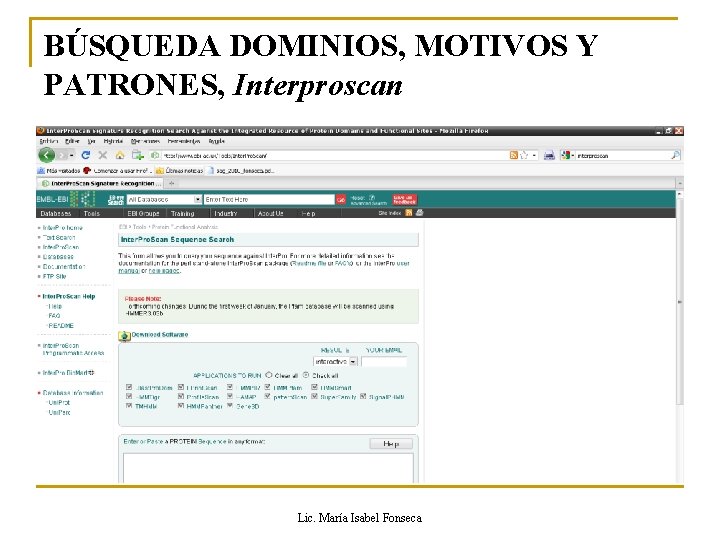Viewport: 720px width, 540px height.
Task: Open the Databases navigation item
Action: 56,214
